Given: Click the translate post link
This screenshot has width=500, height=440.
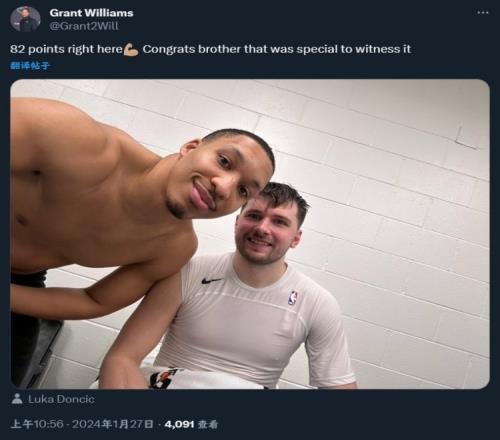Looking at the screenshot, I should pos(30,66).
